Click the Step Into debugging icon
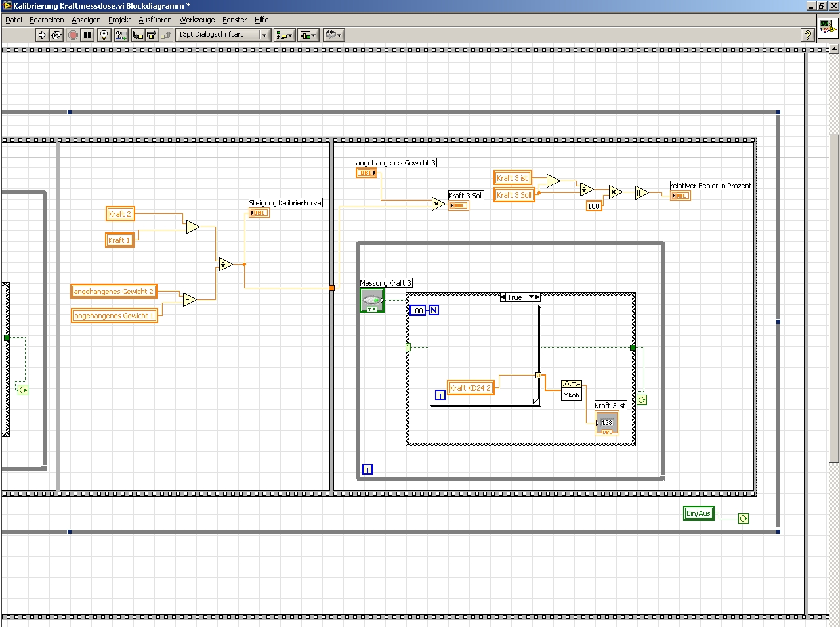The image size is (840, 627). (137, 35)
